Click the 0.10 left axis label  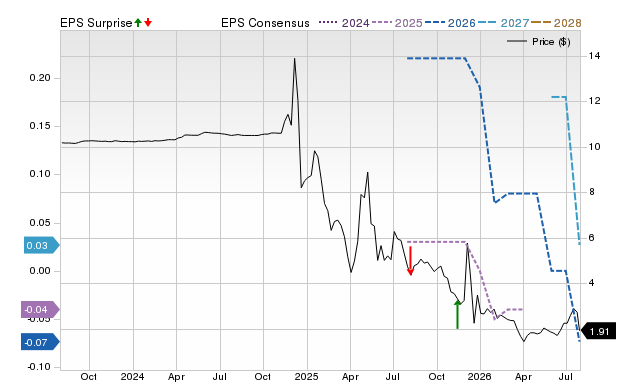[x=40, y=174]
